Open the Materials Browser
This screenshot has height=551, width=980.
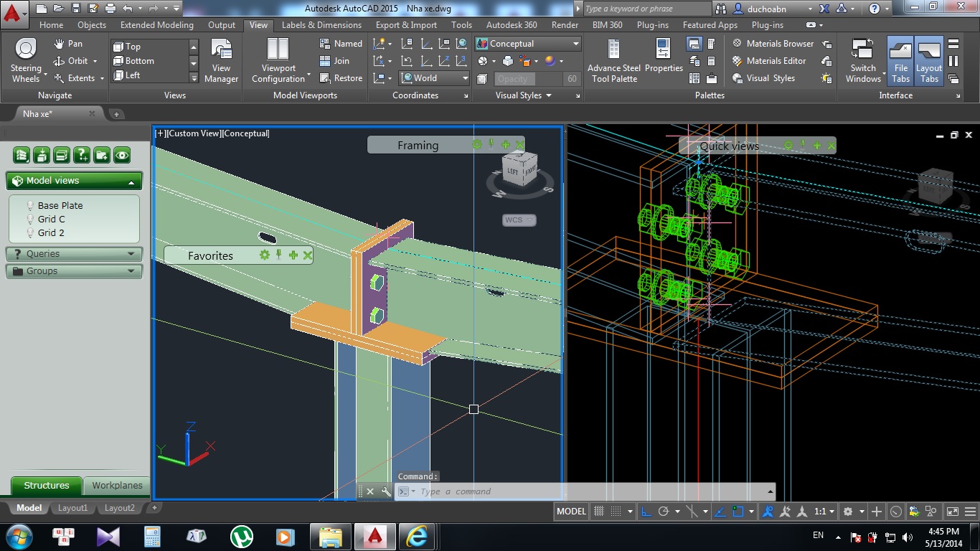pos(773,44)
